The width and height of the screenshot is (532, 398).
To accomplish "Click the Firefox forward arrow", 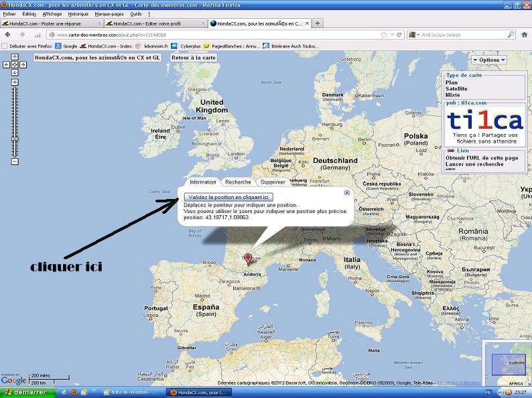I will pos(22,35).
